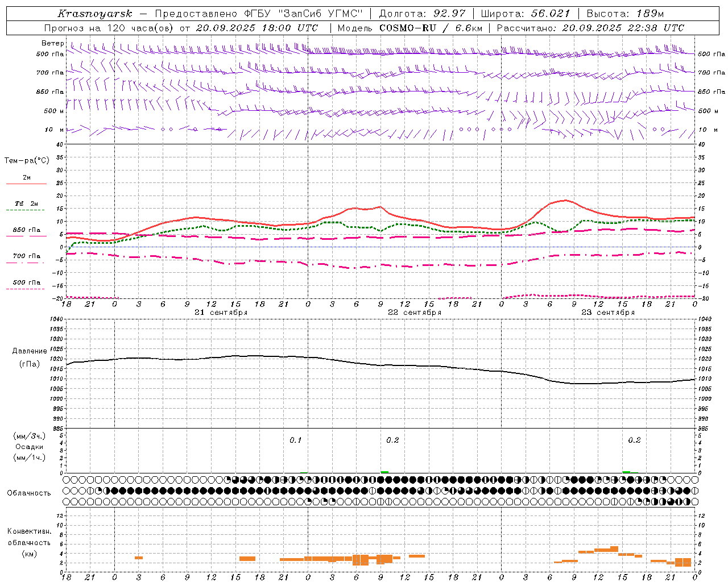Select the 'Прогноз на 120 часа(ов)' forecast header text

point(109,28)
